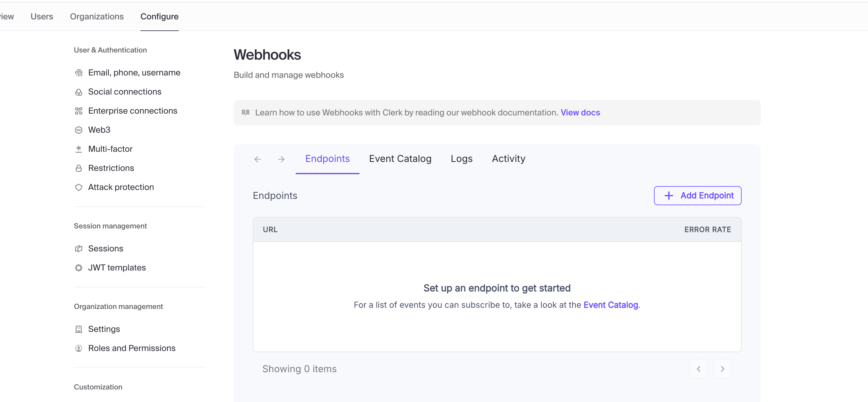Click the Enterprise connections icon
The width and height of the screenshot is (868, 402).
click(x=78, y=111)
